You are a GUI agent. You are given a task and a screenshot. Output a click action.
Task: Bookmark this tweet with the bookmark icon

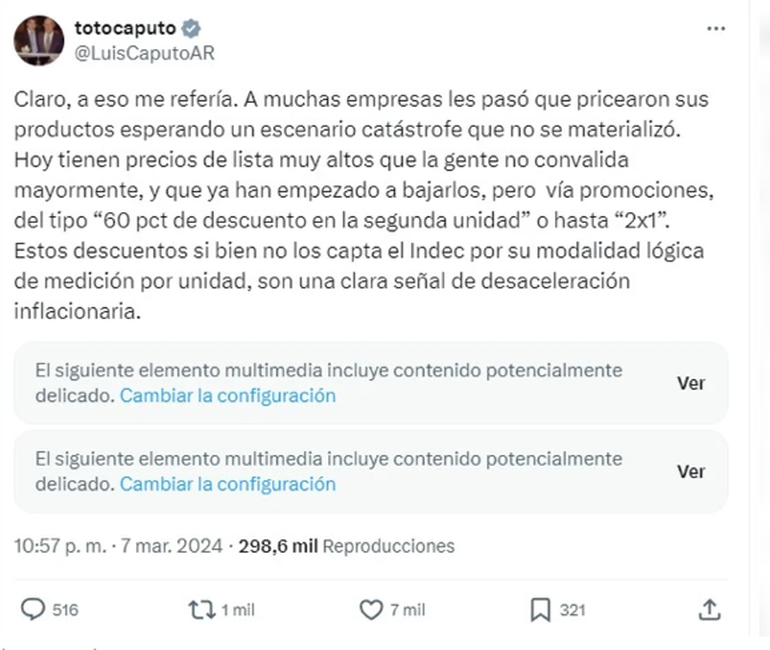[538, 609]
